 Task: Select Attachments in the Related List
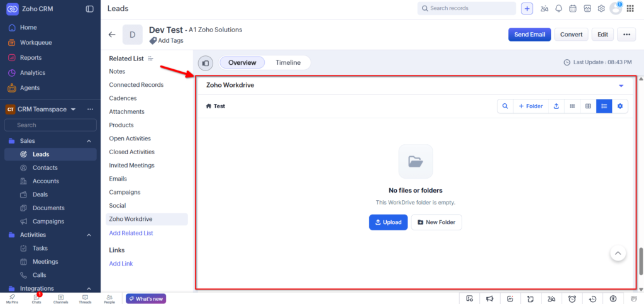pos(126,112)
